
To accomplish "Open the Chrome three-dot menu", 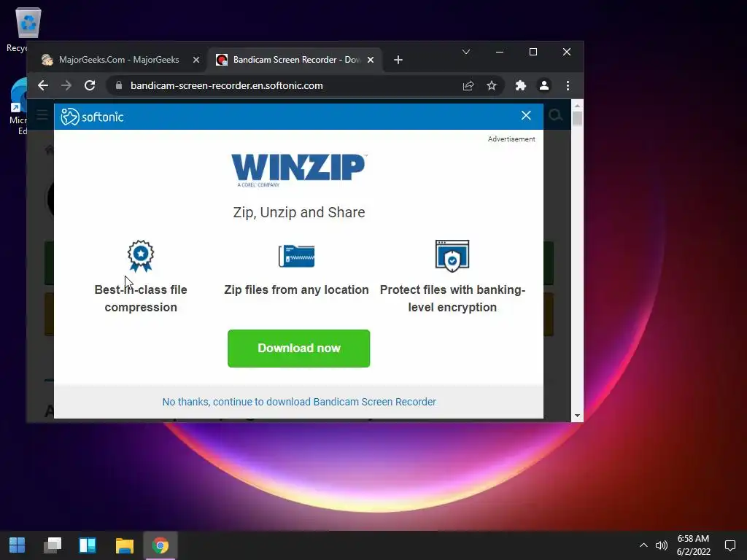I will point(568,86).
